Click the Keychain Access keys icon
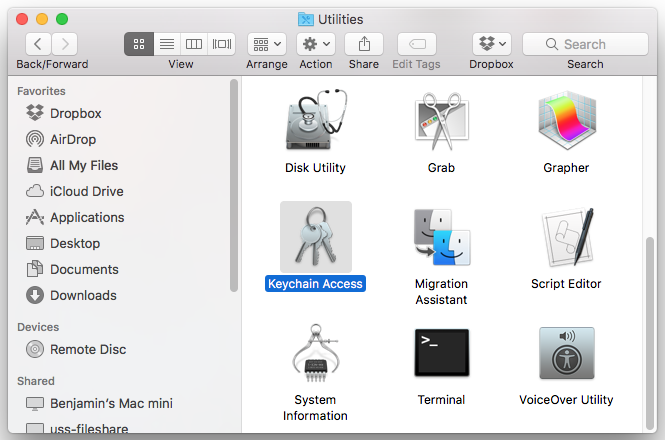Image resolution: width=665 pixels, height=440 pixels. (316, 236)
